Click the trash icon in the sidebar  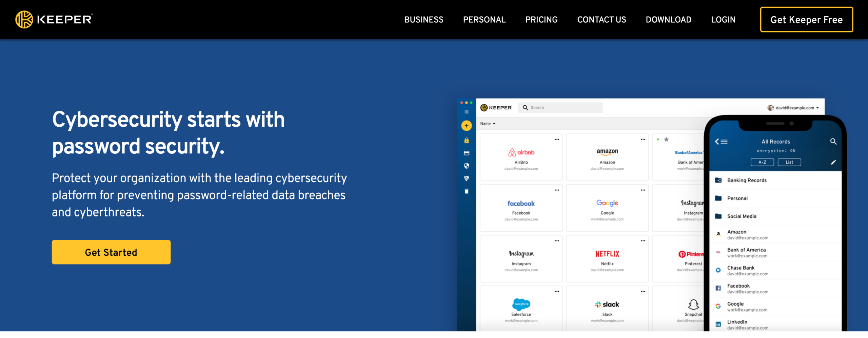(467, 191)
